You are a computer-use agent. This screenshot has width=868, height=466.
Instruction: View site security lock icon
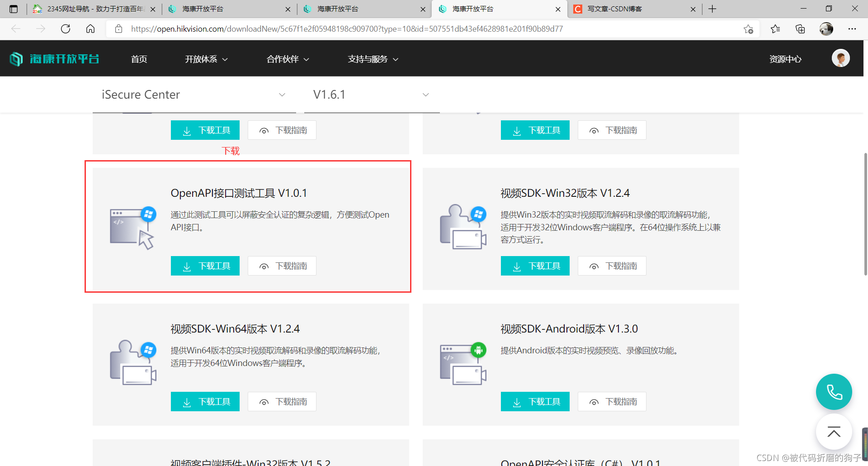click(x=118, y=29)
